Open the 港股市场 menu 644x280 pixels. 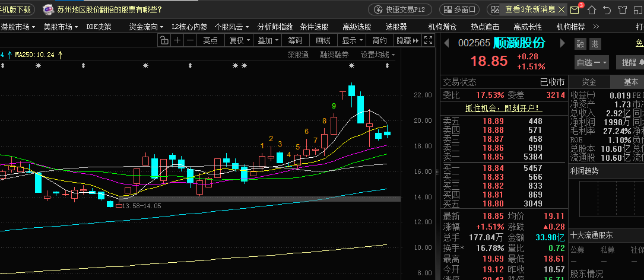(18, 27)
